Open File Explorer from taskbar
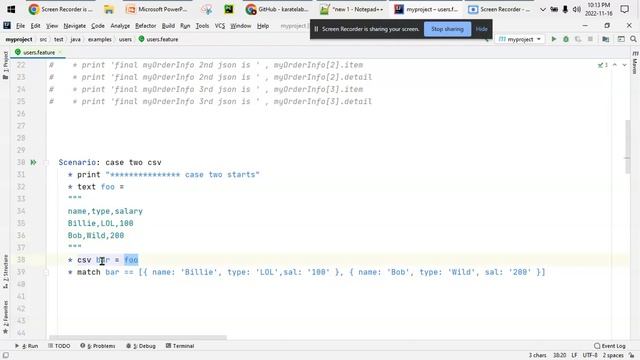The width and height of the screenshot is (640, 360). [109, 9]
